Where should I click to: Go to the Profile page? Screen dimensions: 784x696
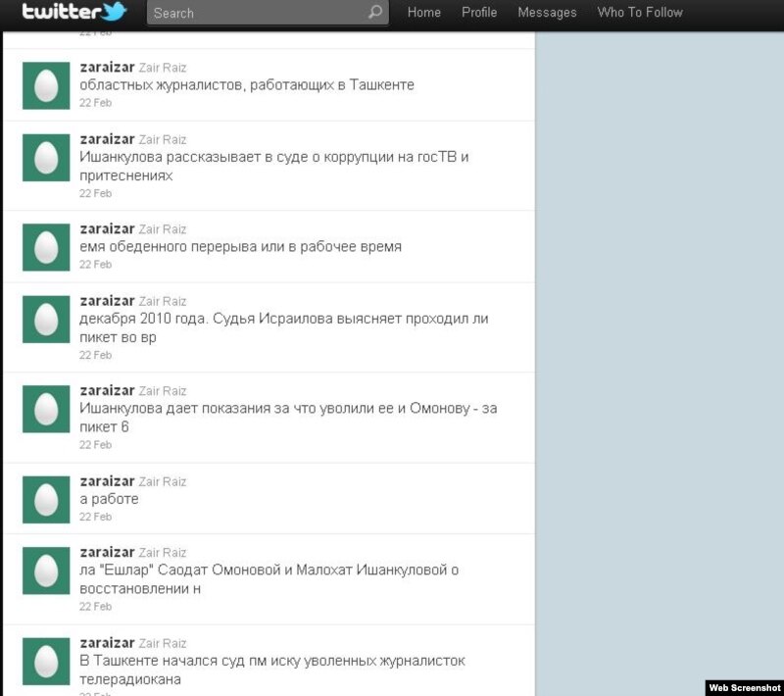coord(479,13)
